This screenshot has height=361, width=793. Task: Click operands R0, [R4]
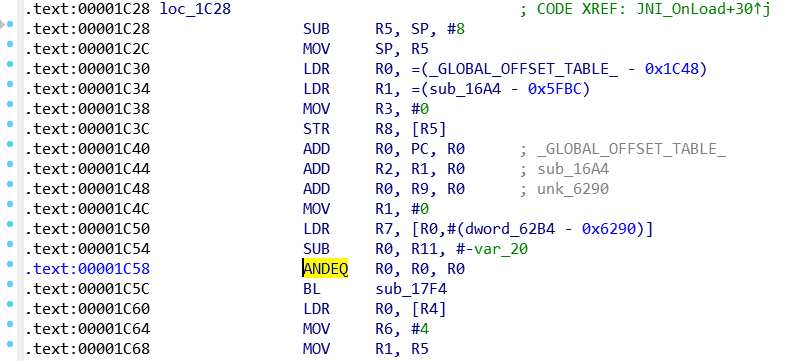click(x=411, y=309)
